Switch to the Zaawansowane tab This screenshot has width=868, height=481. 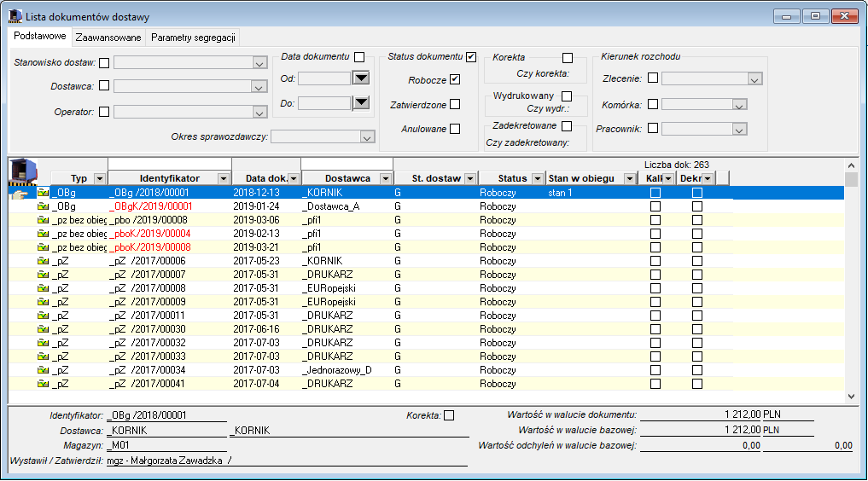tap(108, 38)
